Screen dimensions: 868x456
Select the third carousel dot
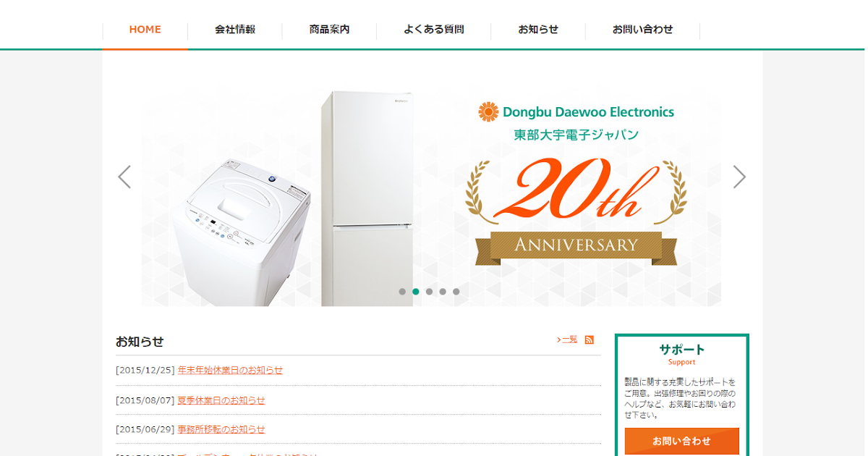[429, 292]
